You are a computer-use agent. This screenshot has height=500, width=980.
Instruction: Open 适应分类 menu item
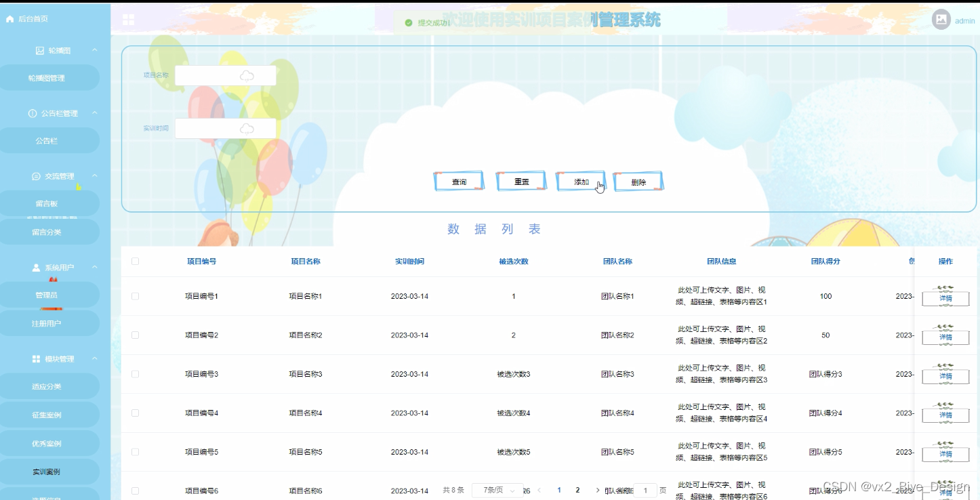pyautogui.click(x=47, y=386)
